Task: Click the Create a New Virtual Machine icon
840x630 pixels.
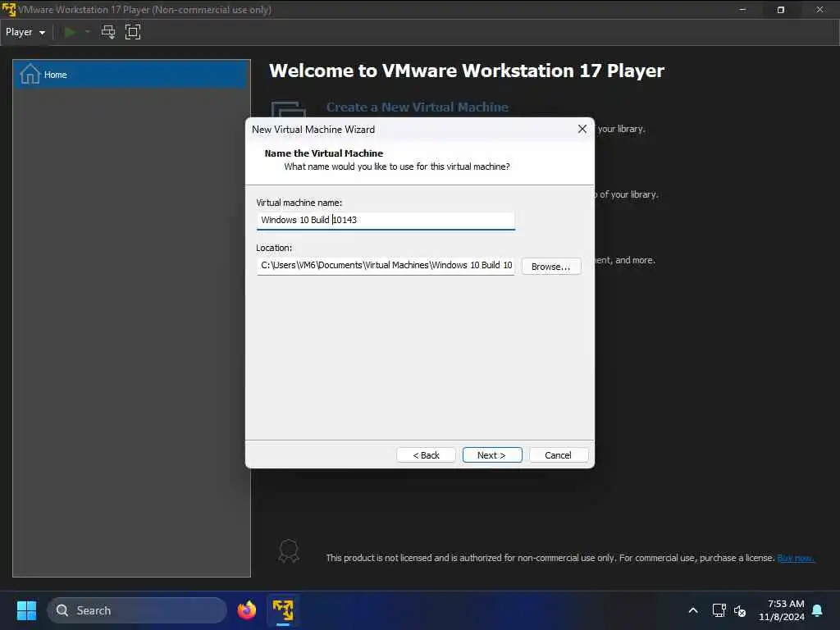Action: [288, 109]
